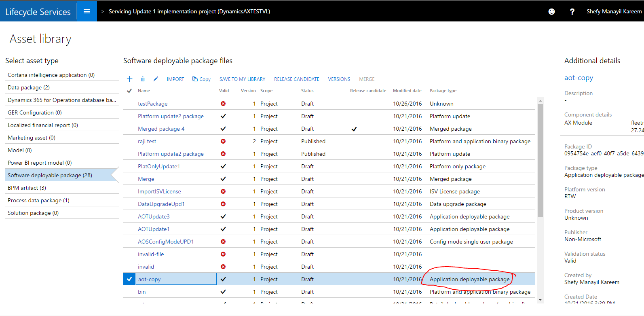Image resolution: width=644 pixels, height=316 pixels.
Task: Open the AOTUpdate3 package link
Action: pos(154,216)
